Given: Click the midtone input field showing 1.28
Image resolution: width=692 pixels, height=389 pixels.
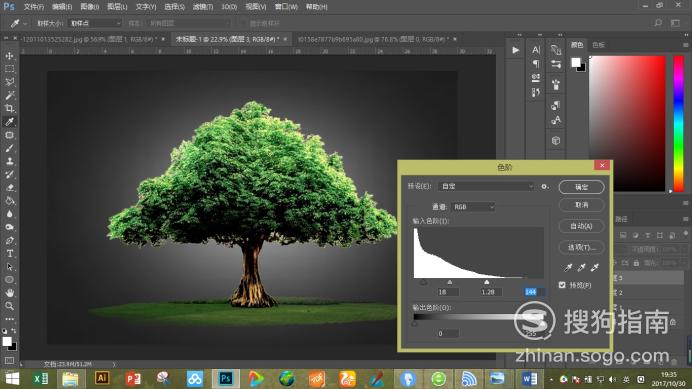Looking at the screenshot, I should coord(490,292).
